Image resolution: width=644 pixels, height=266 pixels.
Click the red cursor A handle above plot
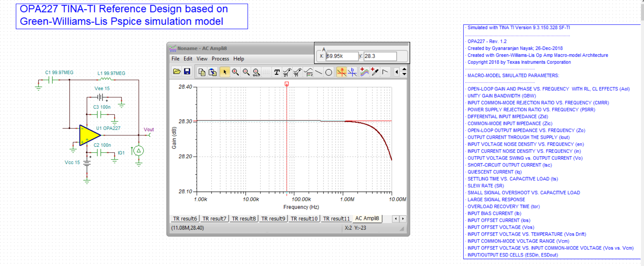coord(287,84)
